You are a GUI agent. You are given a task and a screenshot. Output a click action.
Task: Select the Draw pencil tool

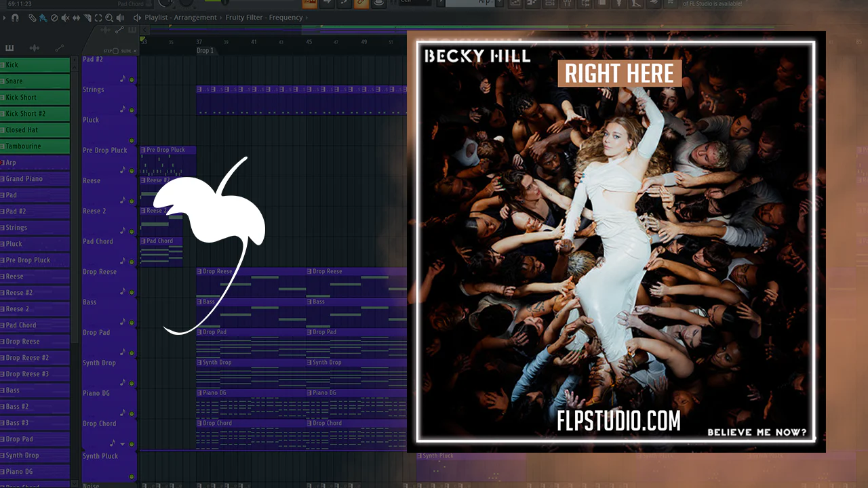point(32,18)
